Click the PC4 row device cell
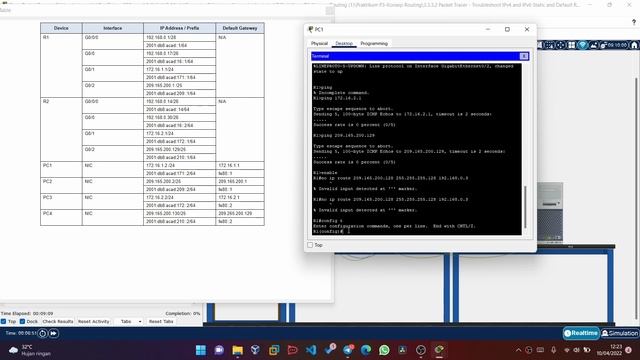Viewport: 640px width, 360px height. click(x=61, y=218)
